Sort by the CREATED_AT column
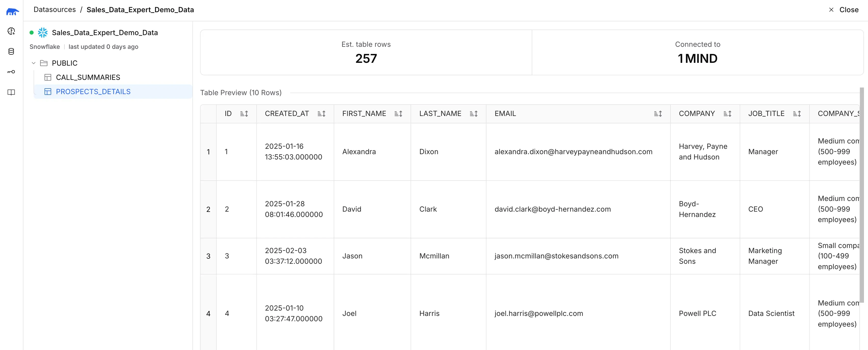 [x=321, y=114]
